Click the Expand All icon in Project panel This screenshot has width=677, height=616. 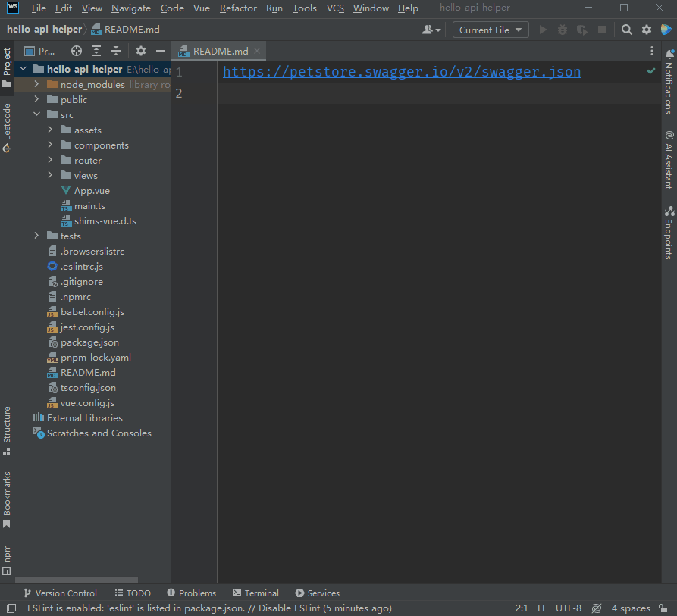(x=96, y=51)
